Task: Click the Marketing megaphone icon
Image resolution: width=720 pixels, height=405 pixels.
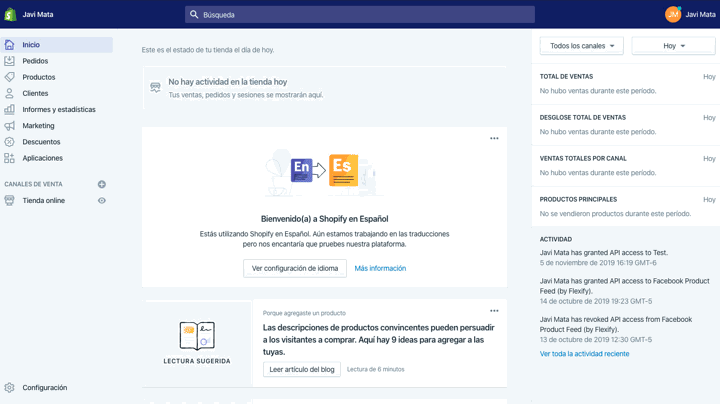Action: pyautogui.click(x=9, y=126)
